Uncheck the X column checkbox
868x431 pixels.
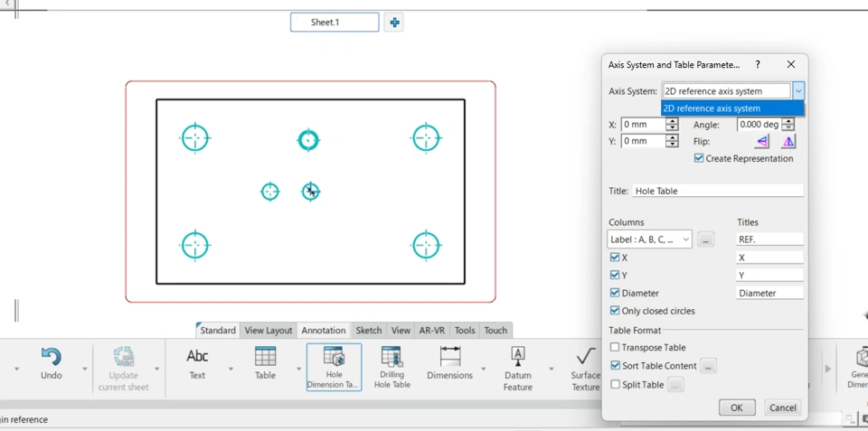[615, 258]
